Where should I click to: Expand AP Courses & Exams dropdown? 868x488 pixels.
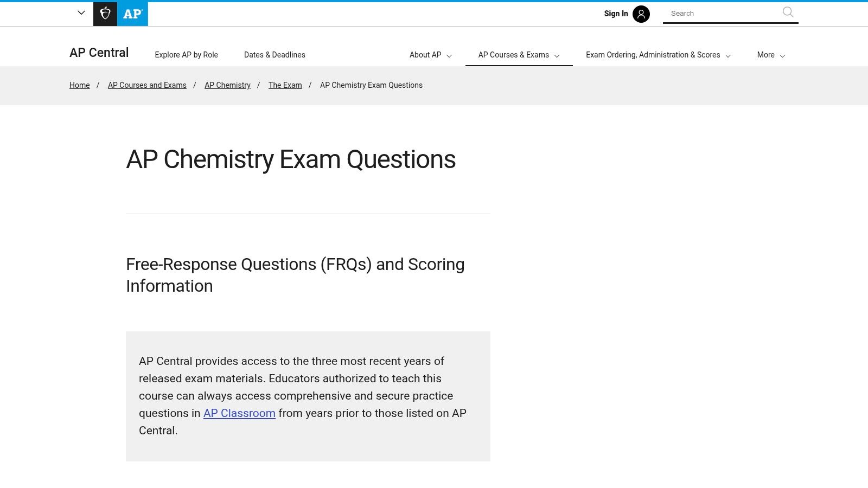click(x=519, y=55)
